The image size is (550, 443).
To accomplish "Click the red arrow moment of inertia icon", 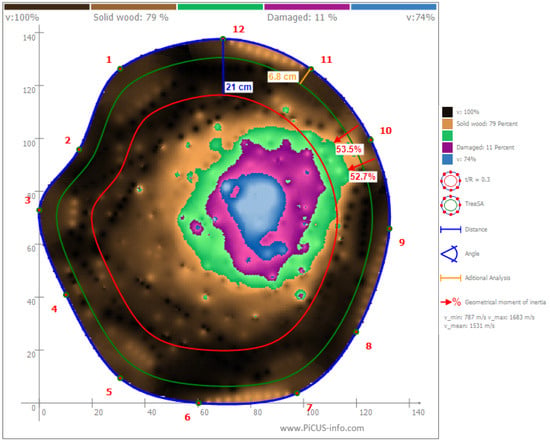I will (x=451, y=302).
